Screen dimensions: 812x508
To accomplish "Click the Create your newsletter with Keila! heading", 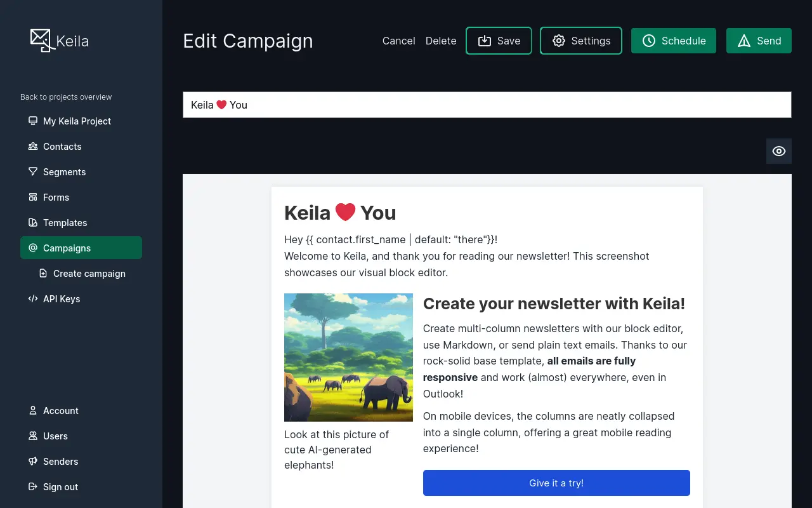I will pos(554,304).
